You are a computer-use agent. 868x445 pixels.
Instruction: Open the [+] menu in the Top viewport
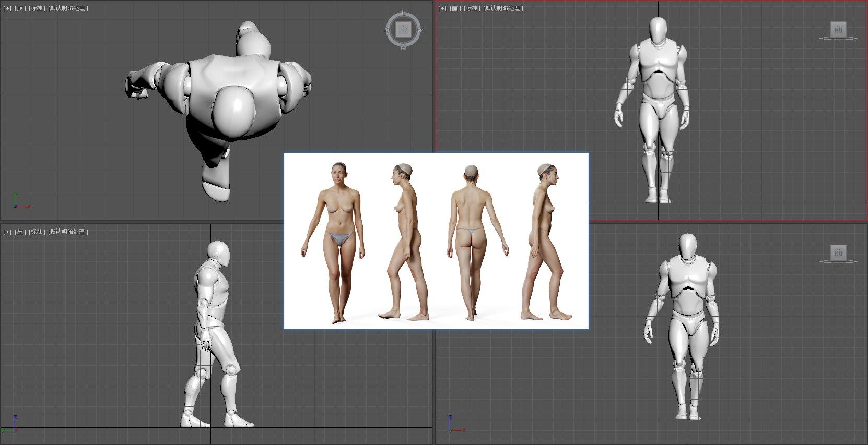[x=7, y=9]
